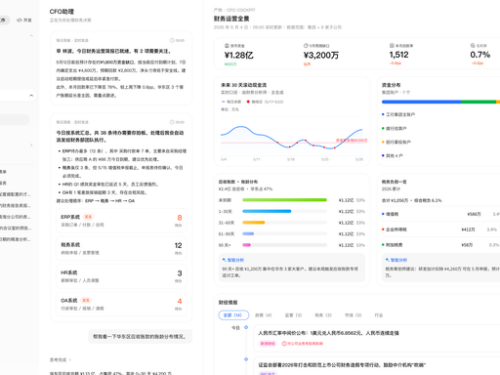Click the pink tag under the exchange rate news
The image size is (500, 375).
tap(268, 343)
